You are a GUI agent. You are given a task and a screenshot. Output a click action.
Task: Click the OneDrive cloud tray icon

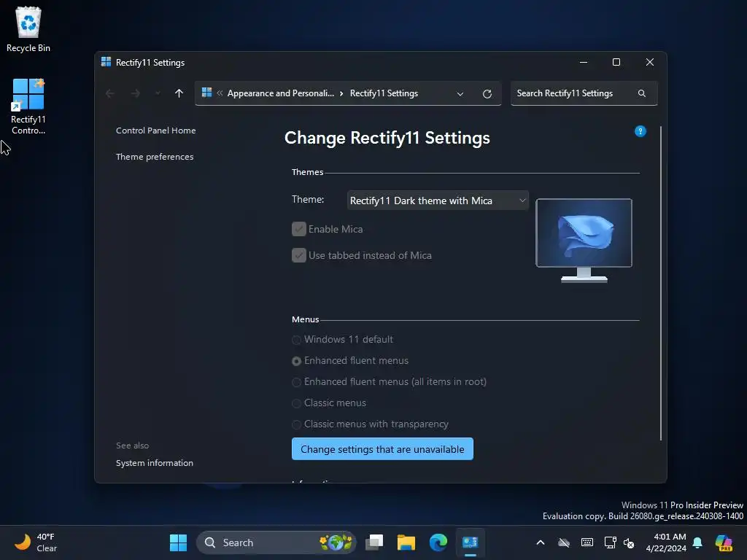(x=564, y=542)
